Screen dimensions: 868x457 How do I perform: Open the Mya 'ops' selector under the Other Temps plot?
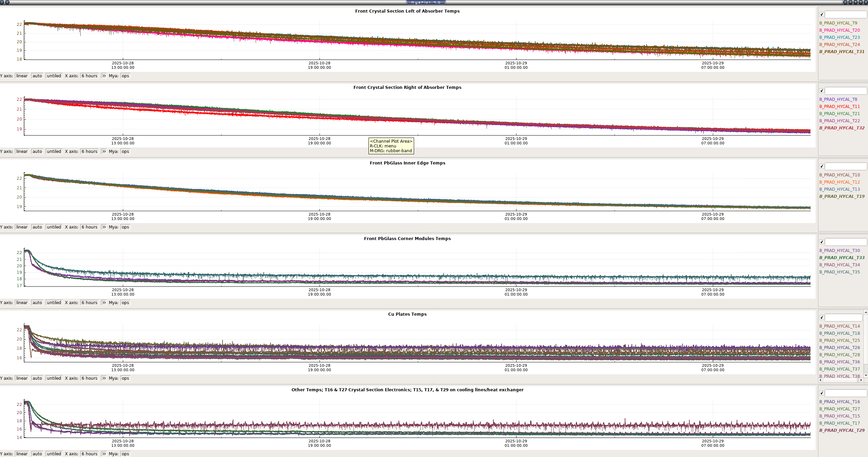tap(125, 454)
